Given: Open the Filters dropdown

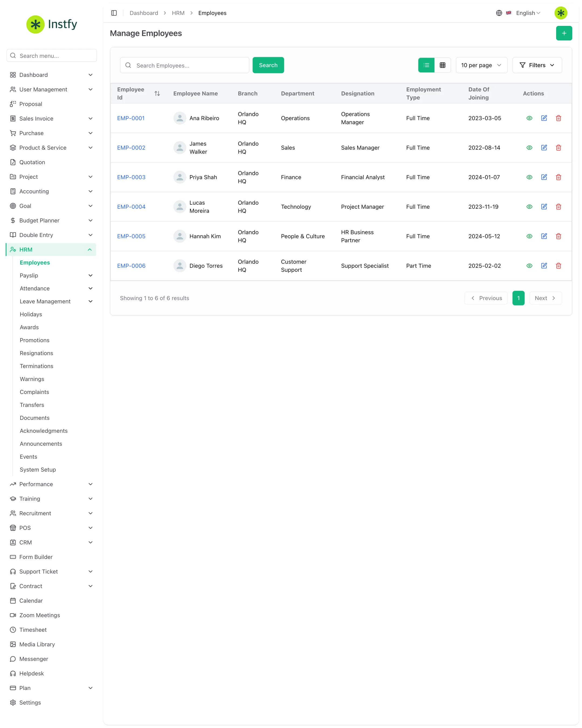Looking at the screenshot, I should tap(537, 65).
